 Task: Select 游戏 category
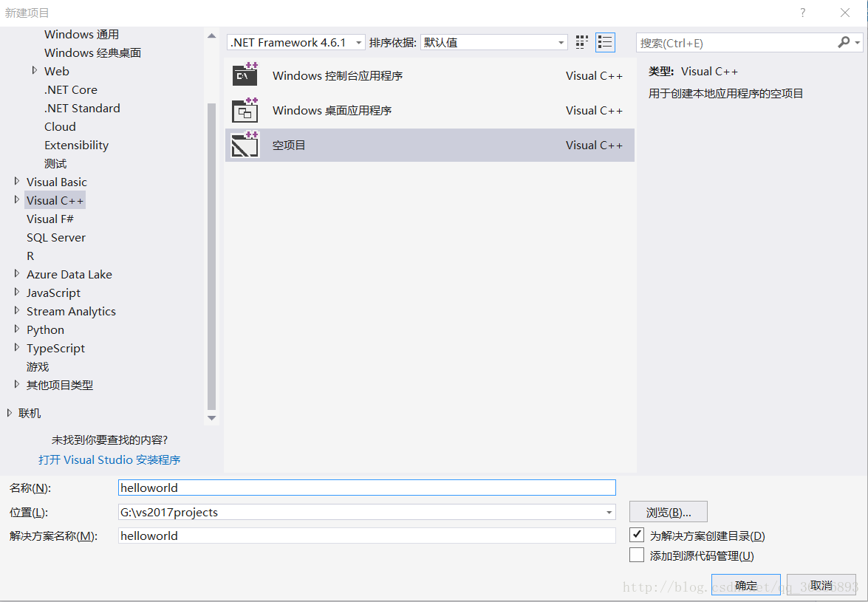[38, 366]
